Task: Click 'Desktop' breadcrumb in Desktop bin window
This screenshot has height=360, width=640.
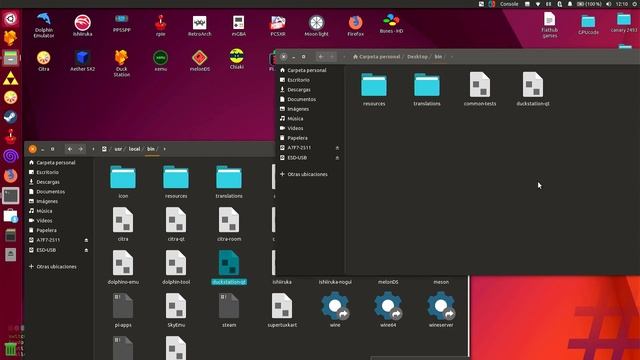Action: click(417, 57)
